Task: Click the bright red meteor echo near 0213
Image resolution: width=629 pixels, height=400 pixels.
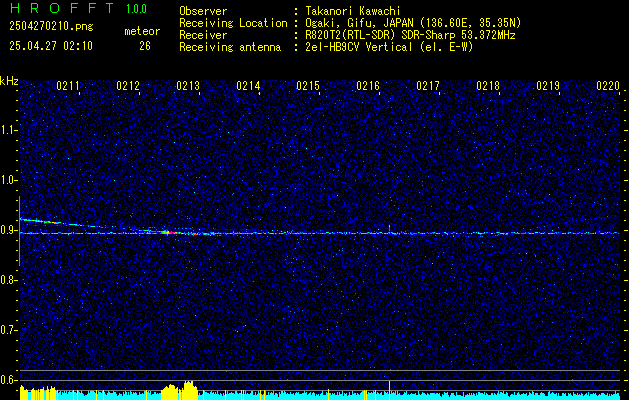Action: pyautogui.click(x=179, y=232)
